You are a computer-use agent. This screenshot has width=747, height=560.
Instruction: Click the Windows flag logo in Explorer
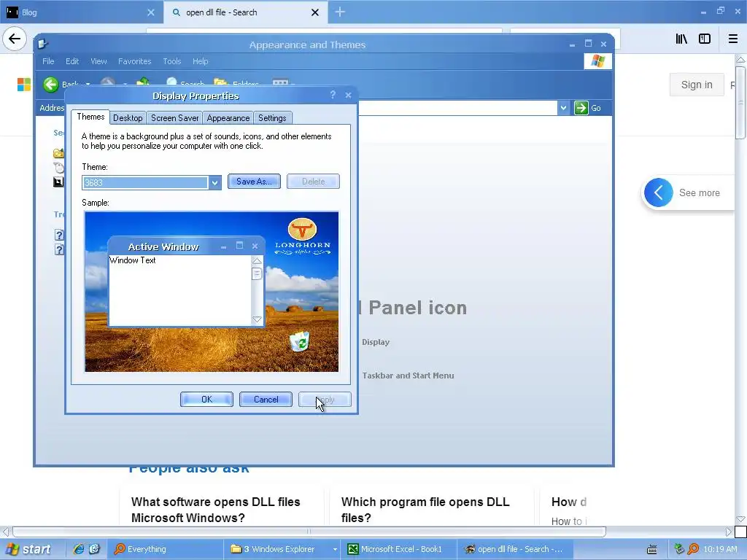pos(597,61)
